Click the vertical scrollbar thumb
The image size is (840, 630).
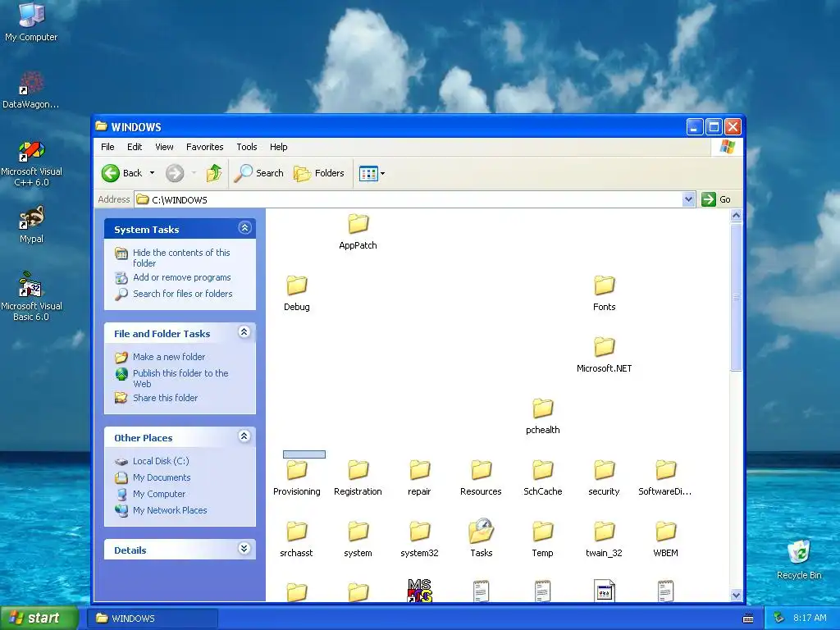point(736,296)
